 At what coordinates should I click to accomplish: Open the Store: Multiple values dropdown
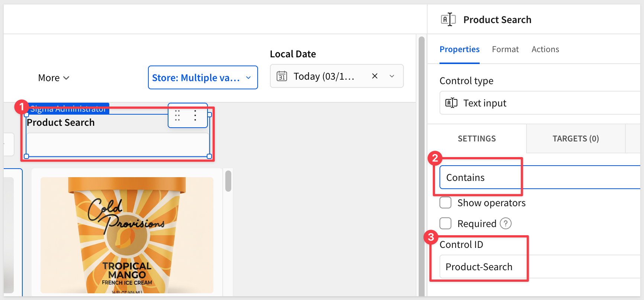(x=203, y=77)
